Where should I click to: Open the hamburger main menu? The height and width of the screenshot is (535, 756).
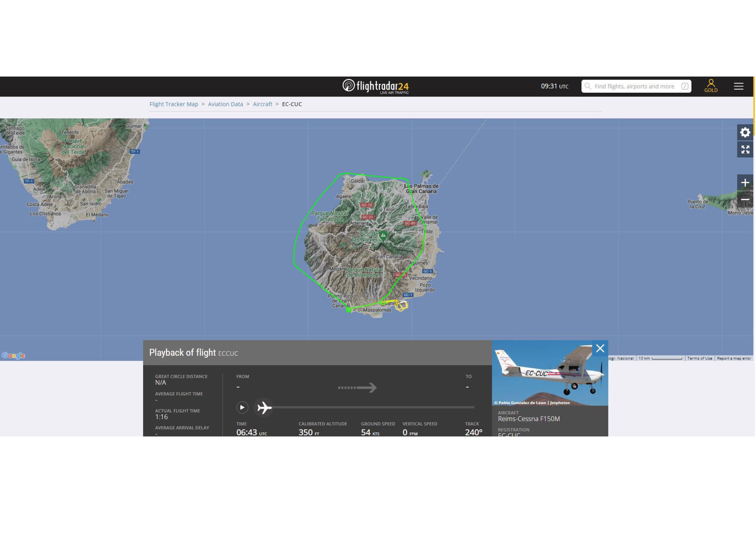pos(739,86)
